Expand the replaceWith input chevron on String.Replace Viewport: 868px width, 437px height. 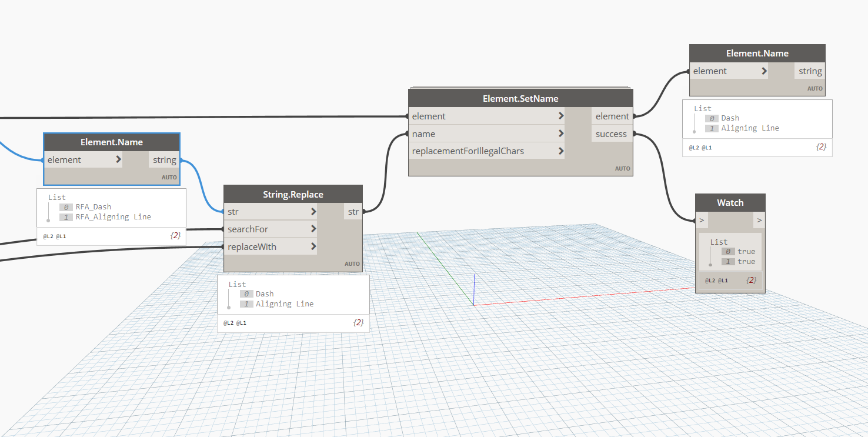click(314, 246)
